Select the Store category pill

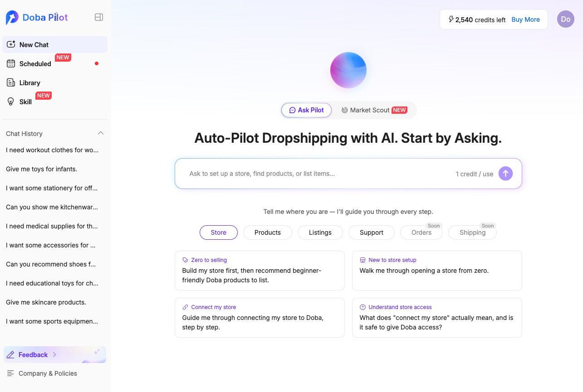coord(219,232)
